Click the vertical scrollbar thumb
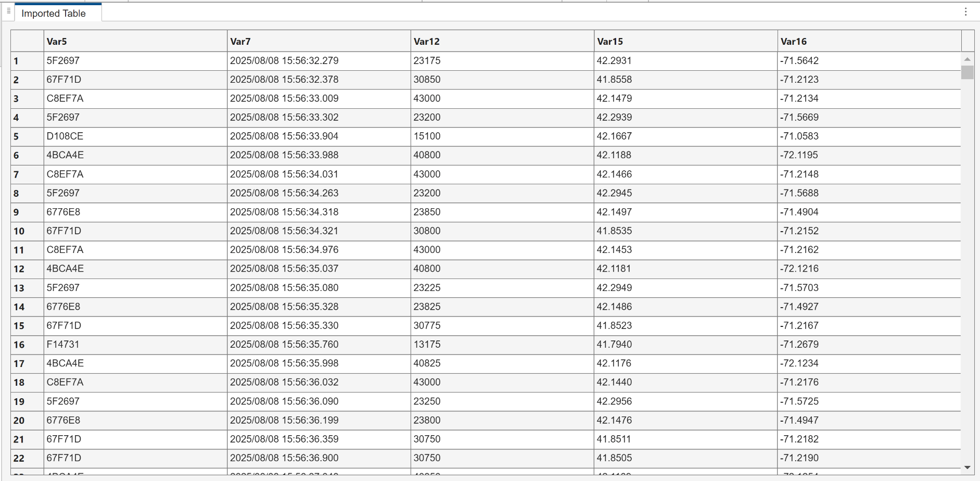Screen dimensions: 980x481 967,72
